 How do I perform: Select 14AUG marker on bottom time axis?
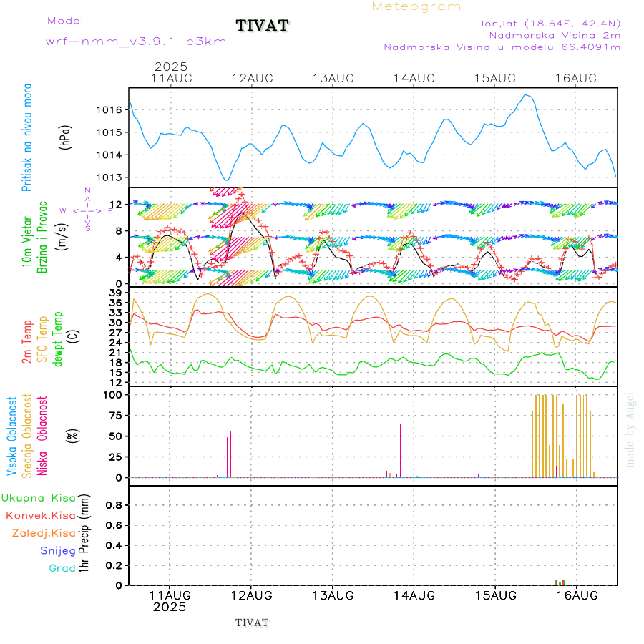click(414, 595)
